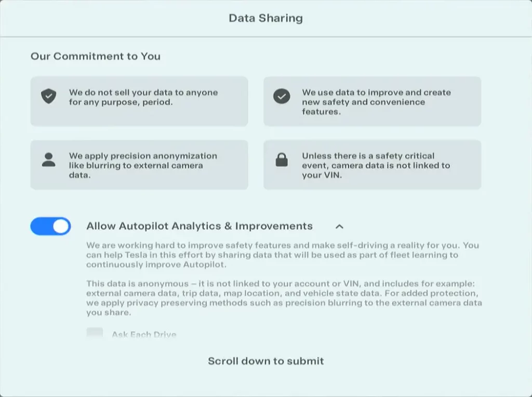Viewport: 532px width, 397px height.
Task: Click the shield checkmark icon
Action: (48, 96)
